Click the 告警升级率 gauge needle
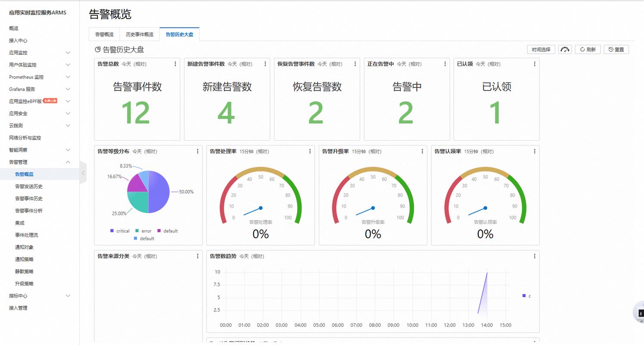 pyautogui.click(x=365, y=211)
